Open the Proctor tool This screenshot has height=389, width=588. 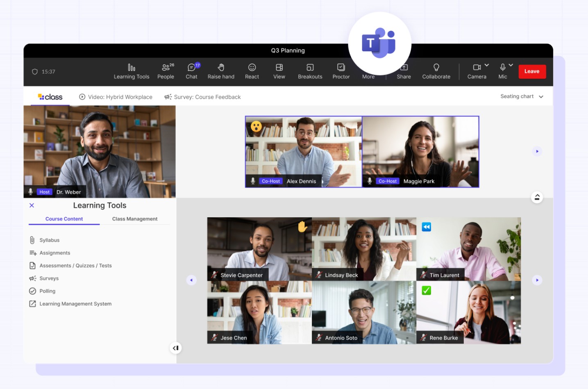[x=341, y=71]
